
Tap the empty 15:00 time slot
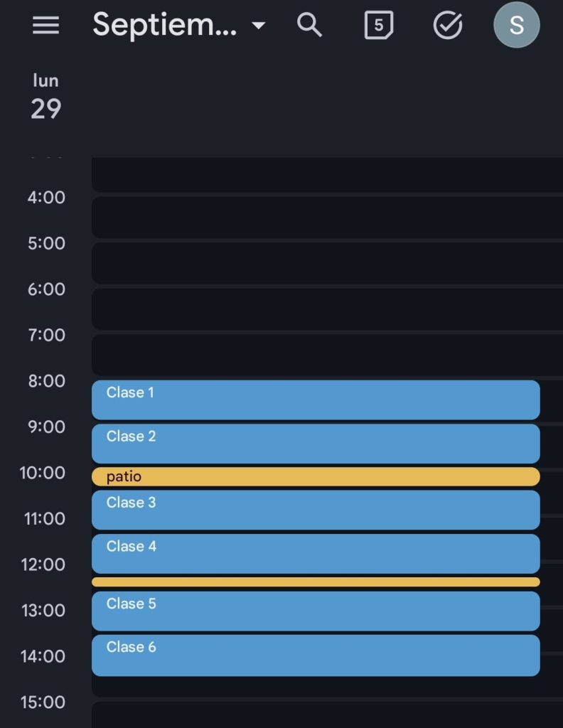(316, 715)
